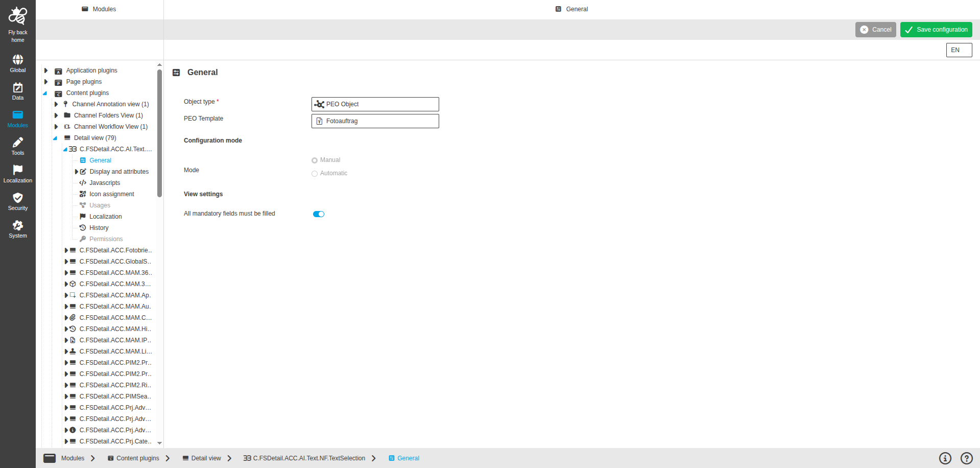This screenshot has width=980, height=468.
Task: Expand the C.FSDetail.ACC.Fotobrie.. node
Action: pos(66,250)
